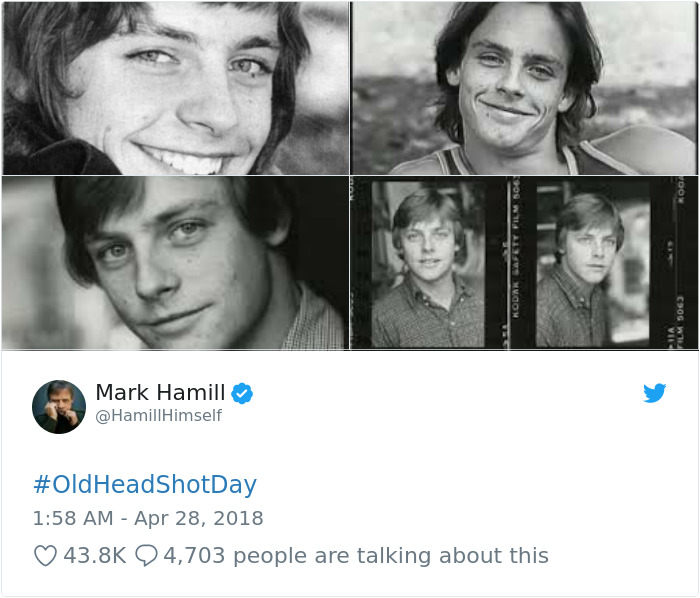Viewport: 700px width, 598px height.
Task: Like the tweet with the heart icon
Action: (x=45, y=556)
